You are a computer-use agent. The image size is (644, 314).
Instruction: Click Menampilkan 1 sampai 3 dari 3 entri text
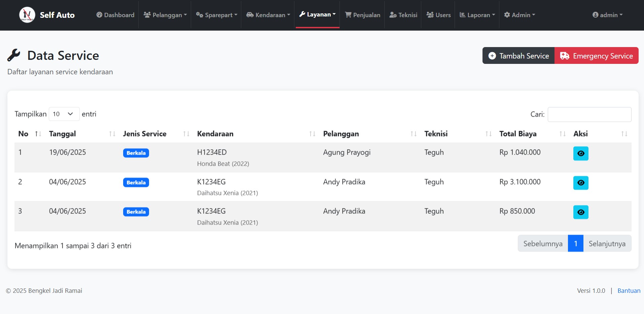73,246
